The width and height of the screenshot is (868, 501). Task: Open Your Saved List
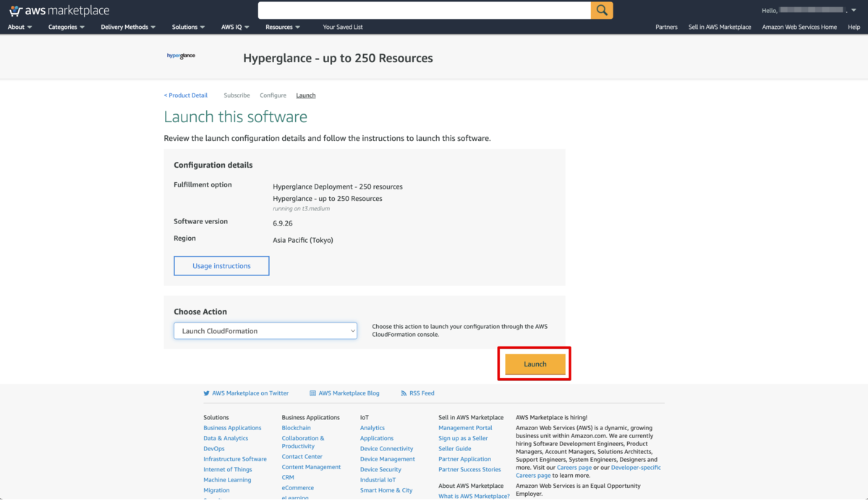pos(343,27)
